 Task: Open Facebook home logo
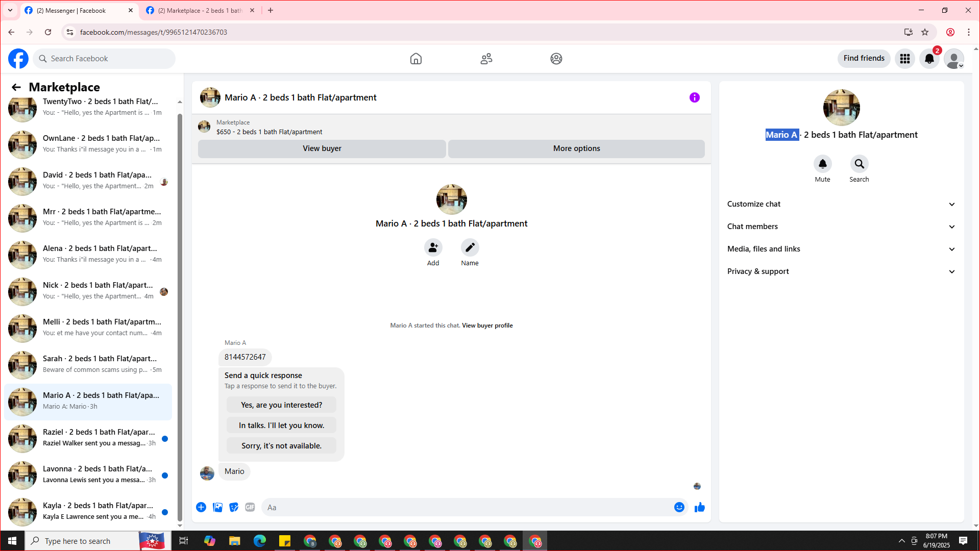click(x=18, y=59)
